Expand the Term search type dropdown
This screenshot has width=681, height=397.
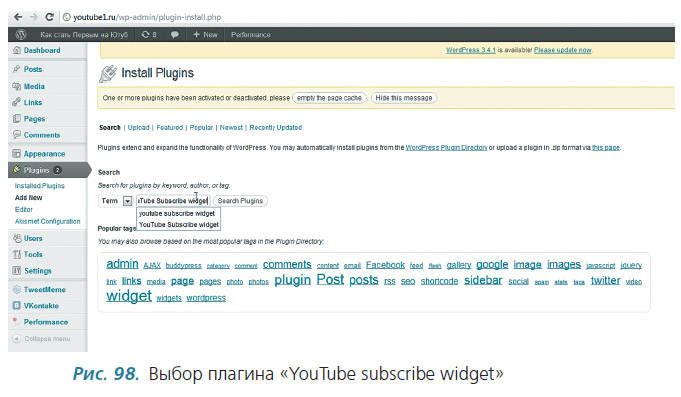coord(127,201)
